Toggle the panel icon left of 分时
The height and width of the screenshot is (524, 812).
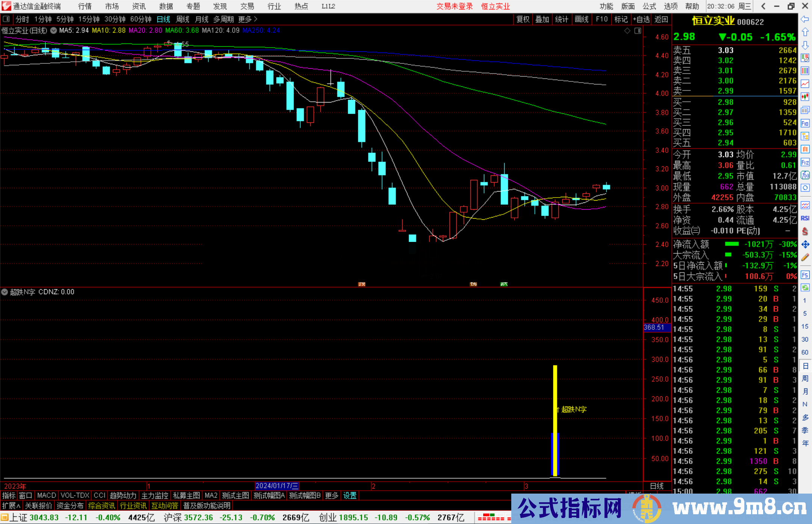pos(6,19)
